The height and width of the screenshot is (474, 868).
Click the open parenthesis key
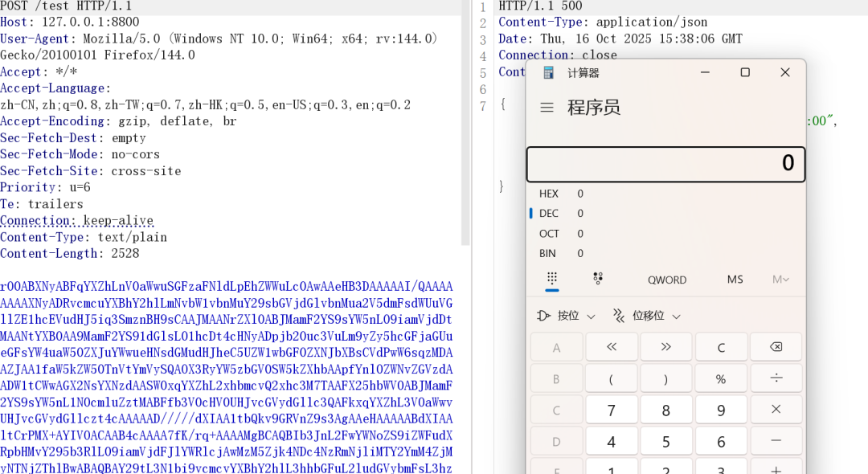[x=611, y=378]
